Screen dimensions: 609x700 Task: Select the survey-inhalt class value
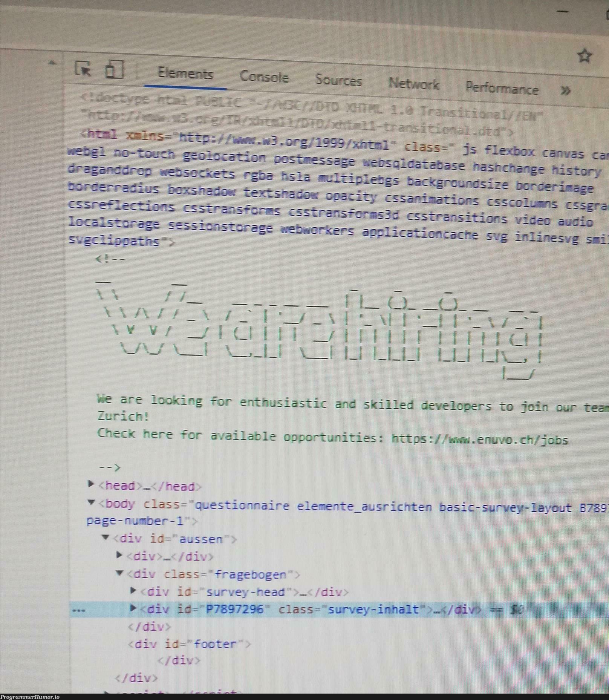373,609
